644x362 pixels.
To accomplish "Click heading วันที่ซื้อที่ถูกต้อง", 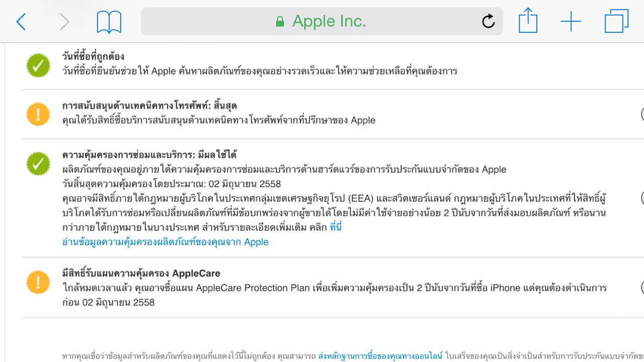I will [x=93, y=56].
